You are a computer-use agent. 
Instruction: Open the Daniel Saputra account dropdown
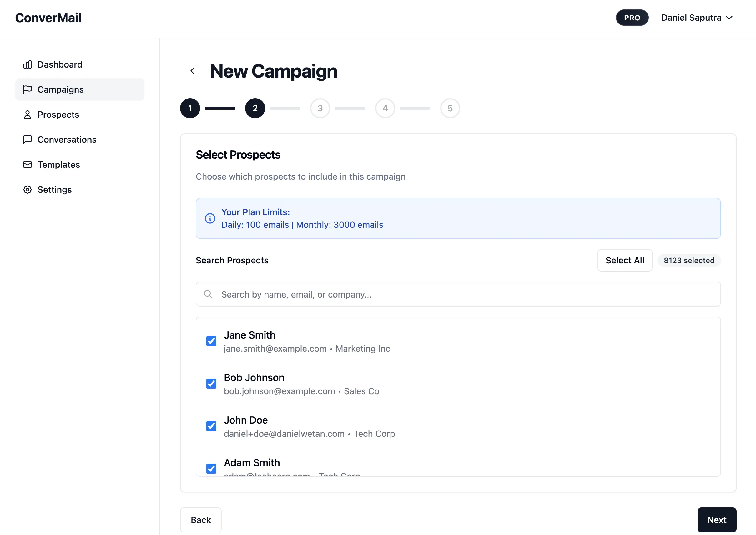pyautogui.click(x=696, y=18)
